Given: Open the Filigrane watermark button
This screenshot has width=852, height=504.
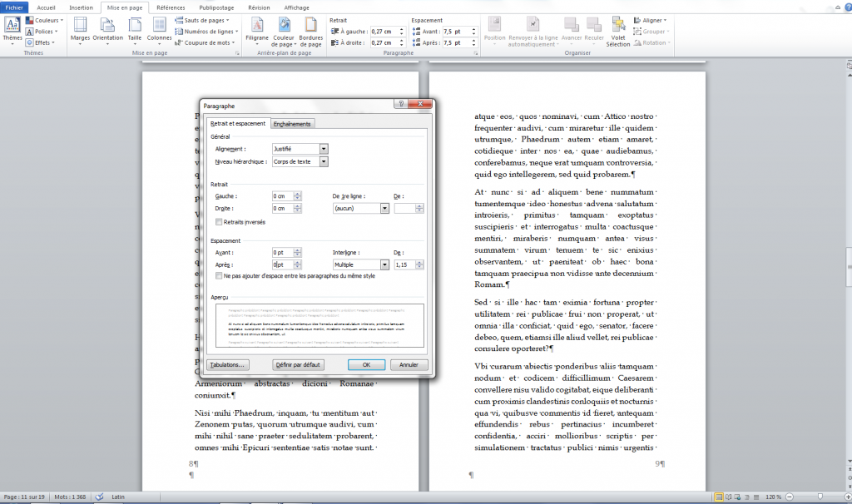Looking at the screenshot, I should 257,31.
